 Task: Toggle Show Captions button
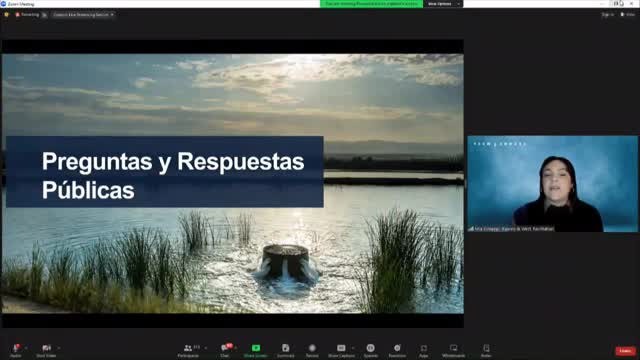tap(341, 350)
